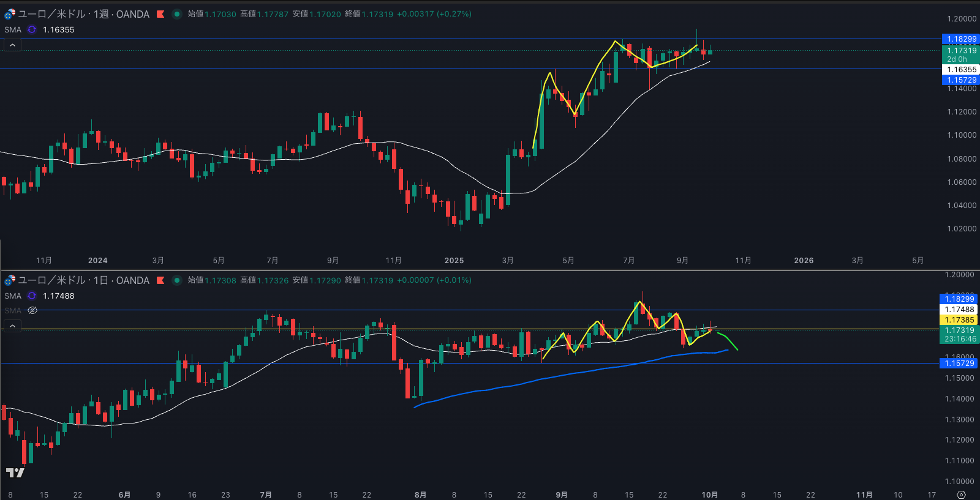Click the 2025 marker on weekly time axis

(x=454, y=261)
